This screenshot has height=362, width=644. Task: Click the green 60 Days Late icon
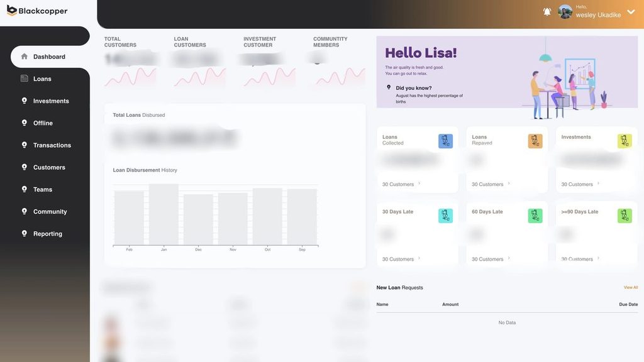pyautogui.click(x=535, y=216)
